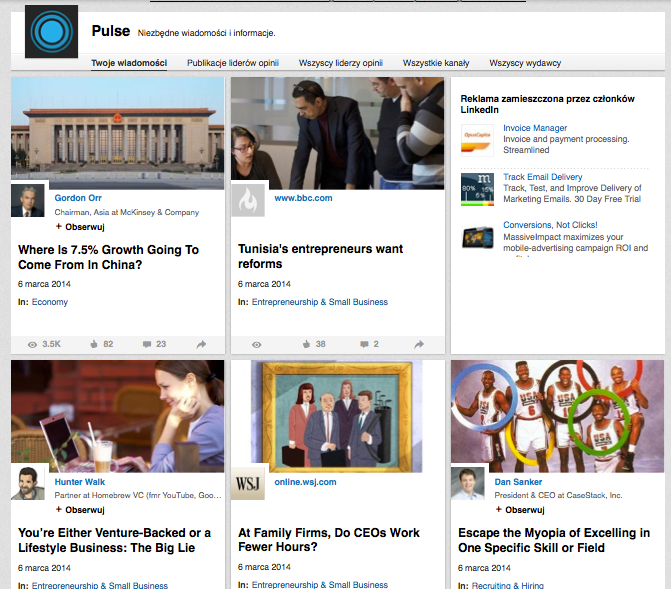
Task: Open the Track Email Delivery ad
Action: (543, 177)
